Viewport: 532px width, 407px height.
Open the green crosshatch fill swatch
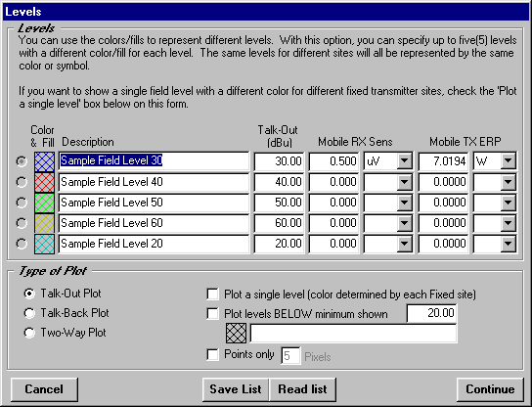pos(44,203)
